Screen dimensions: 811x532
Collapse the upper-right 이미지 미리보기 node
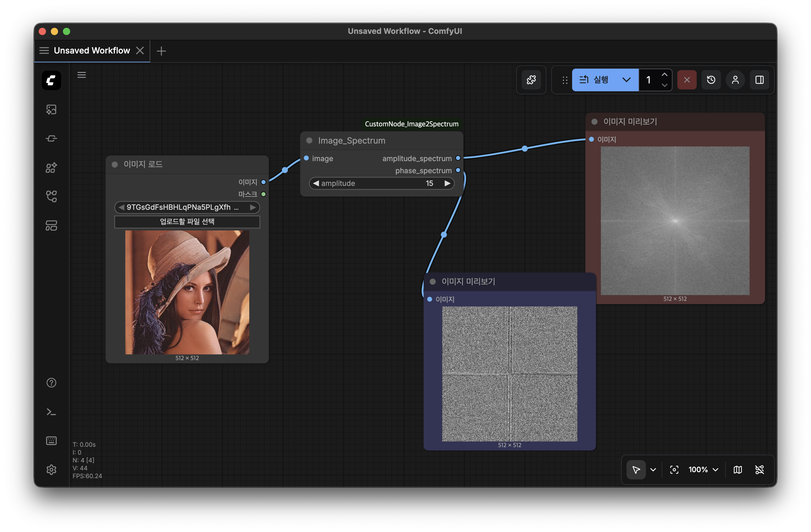(x=594, y=122)
